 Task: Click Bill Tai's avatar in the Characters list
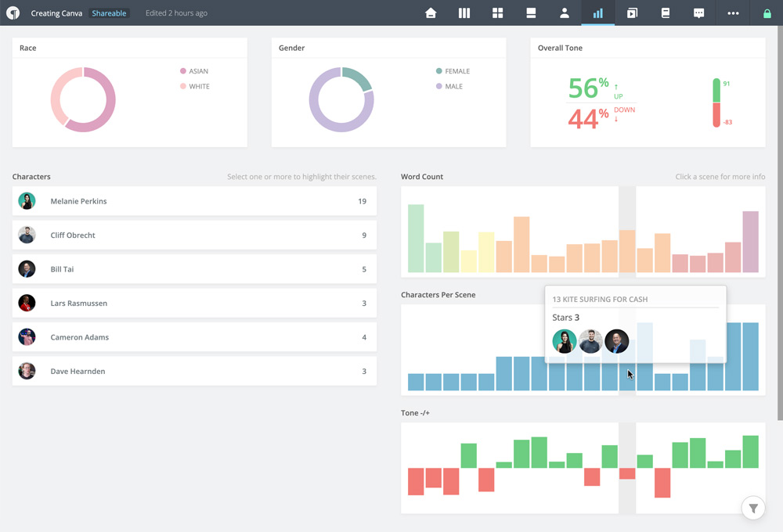27,268
